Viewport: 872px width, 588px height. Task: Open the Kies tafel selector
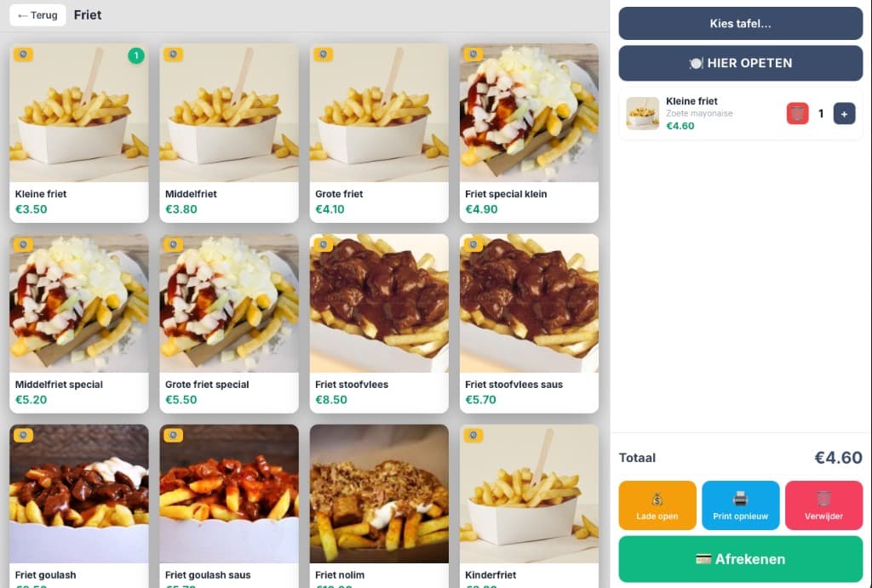coord(740,24)
